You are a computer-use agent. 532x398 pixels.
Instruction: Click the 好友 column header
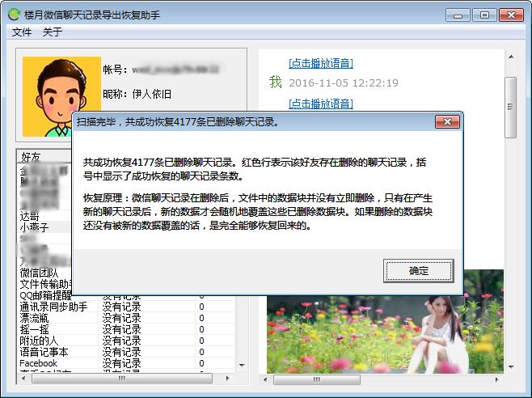point(44,157)
